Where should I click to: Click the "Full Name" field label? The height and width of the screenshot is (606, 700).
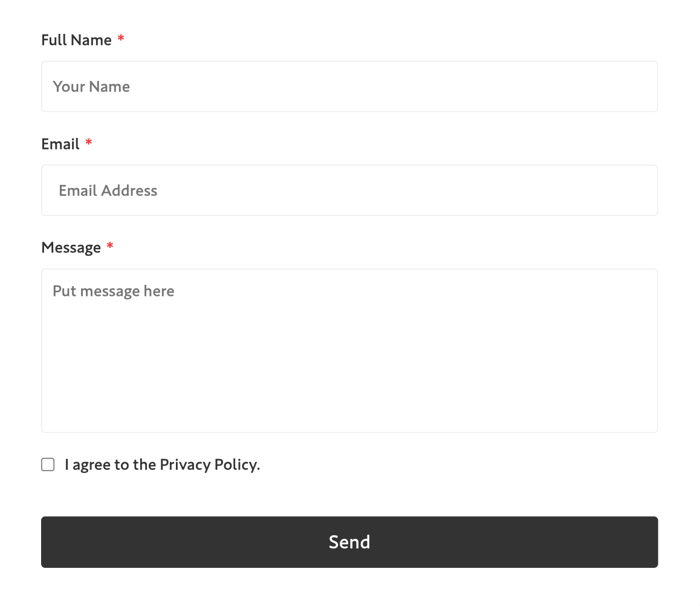[76, 41]
